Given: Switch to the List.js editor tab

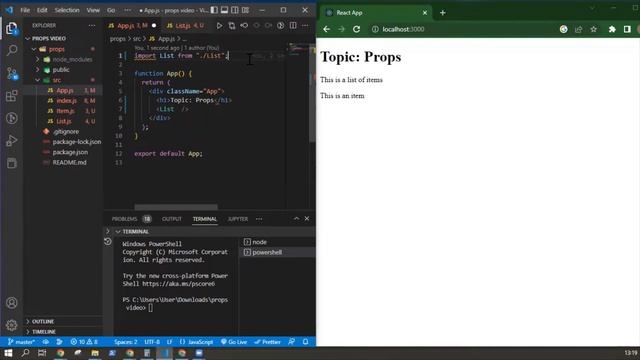Looking at the screenshot, I should pos(185,26).
